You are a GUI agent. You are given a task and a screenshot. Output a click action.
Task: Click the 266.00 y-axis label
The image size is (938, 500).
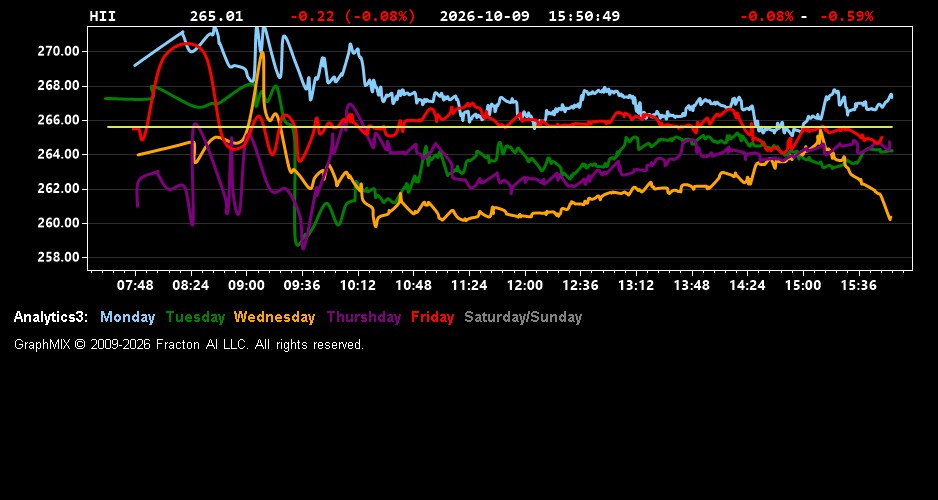[58, 120]
